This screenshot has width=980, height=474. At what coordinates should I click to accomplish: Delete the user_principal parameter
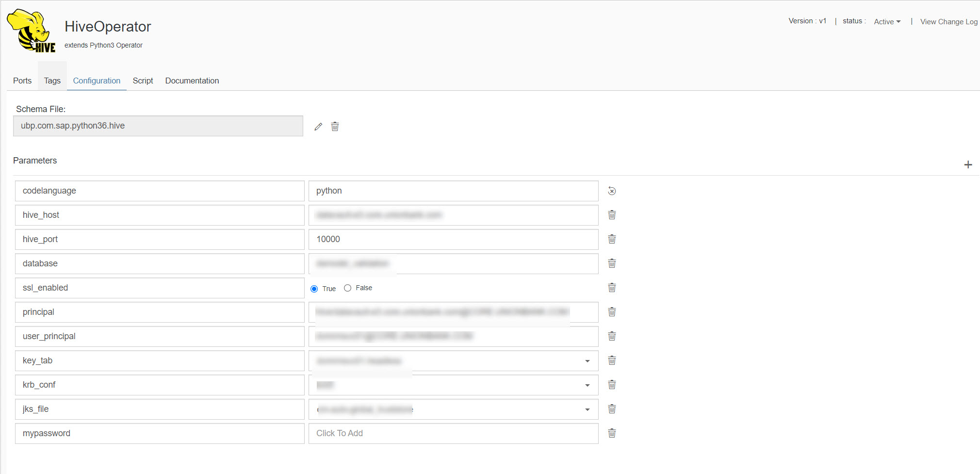tap(612, 336)
